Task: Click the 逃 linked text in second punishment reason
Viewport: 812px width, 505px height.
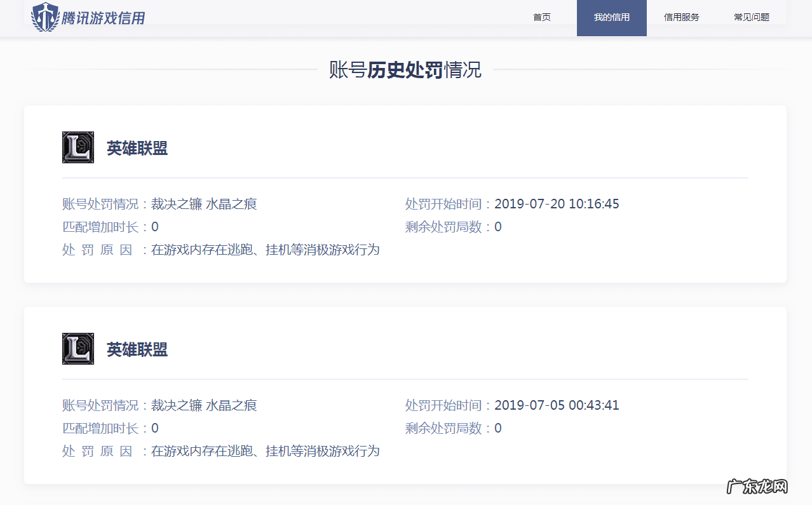Action: (235, 451)
